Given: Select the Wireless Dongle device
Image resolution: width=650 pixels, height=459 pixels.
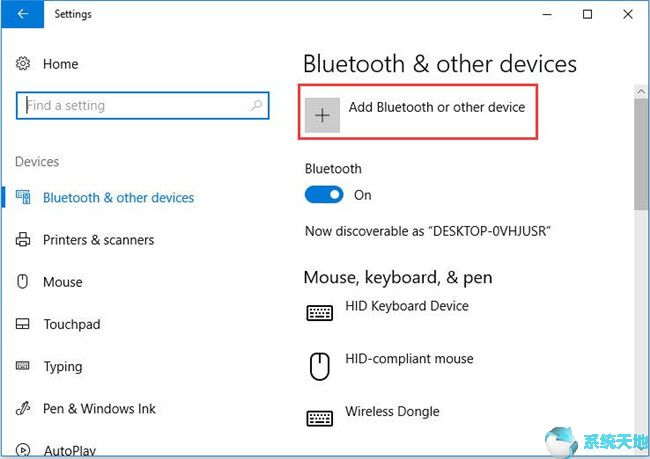Looking at the screenshot, I should pos(392,411).
